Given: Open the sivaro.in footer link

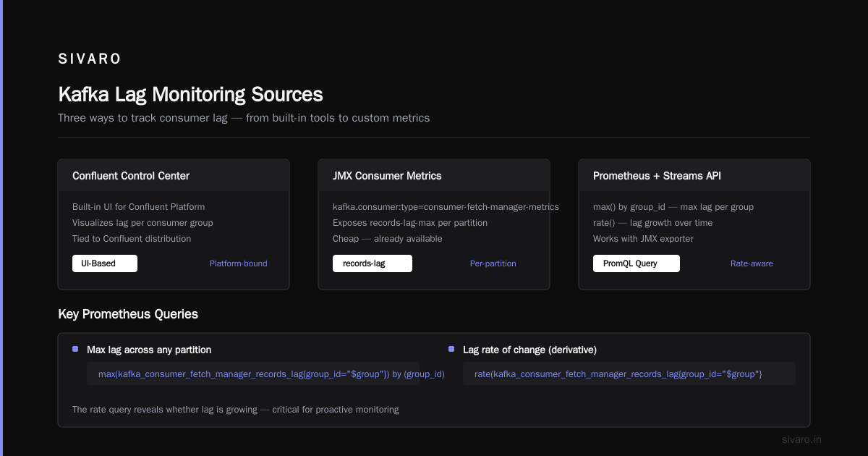Looking at the screenshot, I should tap(801, 439).
